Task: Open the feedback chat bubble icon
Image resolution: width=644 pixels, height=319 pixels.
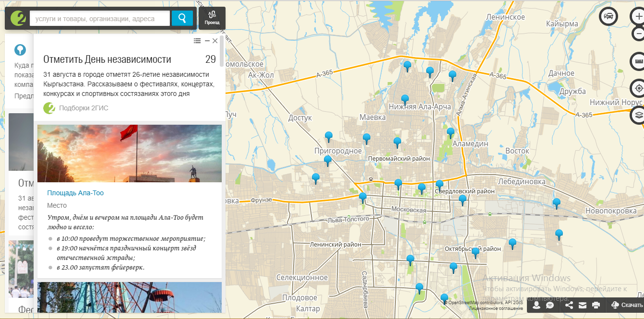Action: [x=550, y=305]
